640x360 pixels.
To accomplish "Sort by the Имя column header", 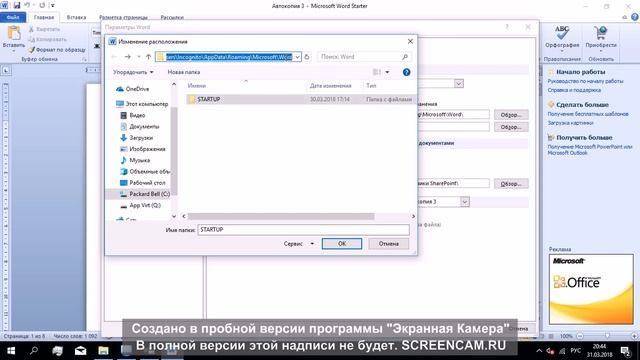I will tap(197, 86).
